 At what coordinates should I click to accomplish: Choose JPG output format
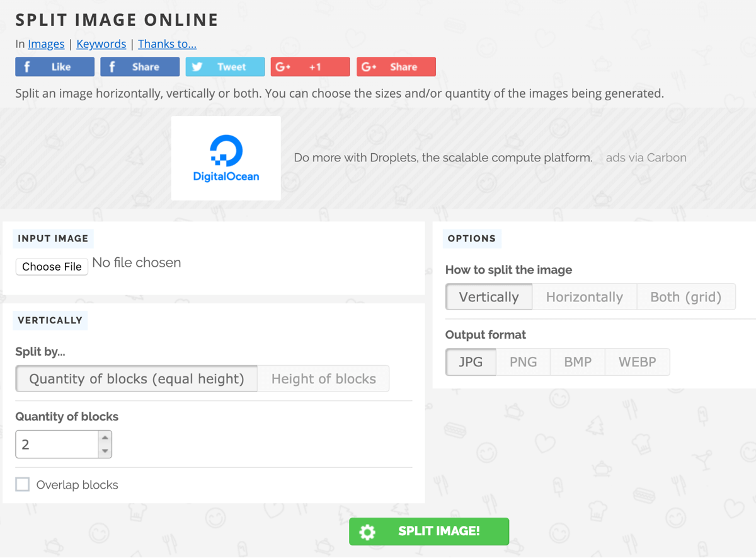tap(471, 362)
